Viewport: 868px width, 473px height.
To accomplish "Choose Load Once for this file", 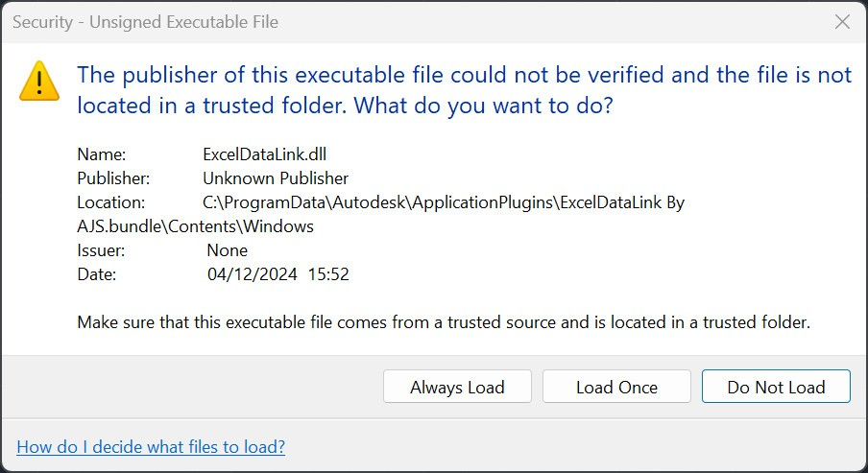I will [x=616, y=387].
